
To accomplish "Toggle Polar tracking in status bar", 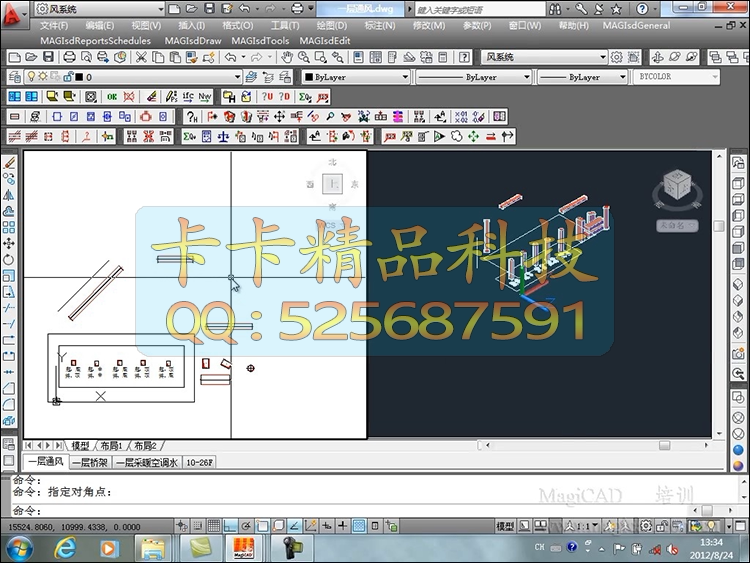I will click(x=246, y=526).
